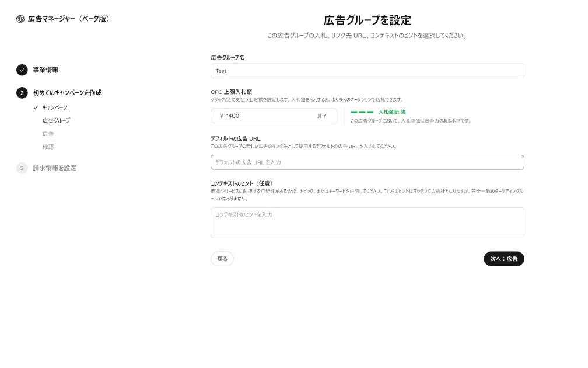Open the 事業情報 step
The height and width of the screenshot is (368, 588).
[45, 70]
